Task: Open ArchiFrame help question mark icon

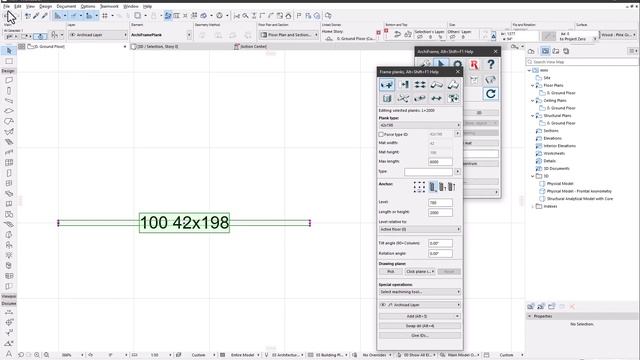Action: (491, 64)
